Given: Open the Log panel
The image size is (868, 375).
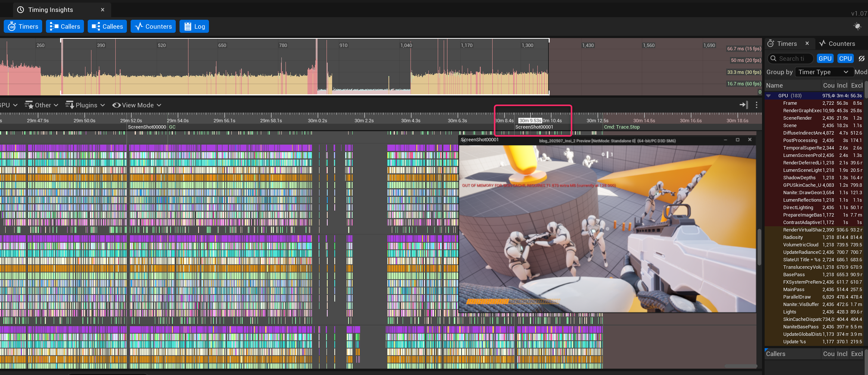Looking at the screenshot, I should click(194, 26).
